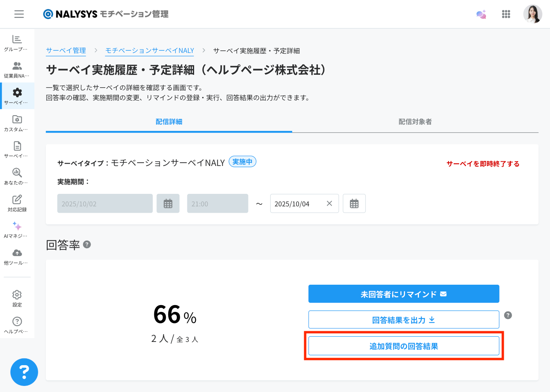Open the 設定 settings sidebar item
This screenshot has width=550, height=392.
(x=17, y=298)
